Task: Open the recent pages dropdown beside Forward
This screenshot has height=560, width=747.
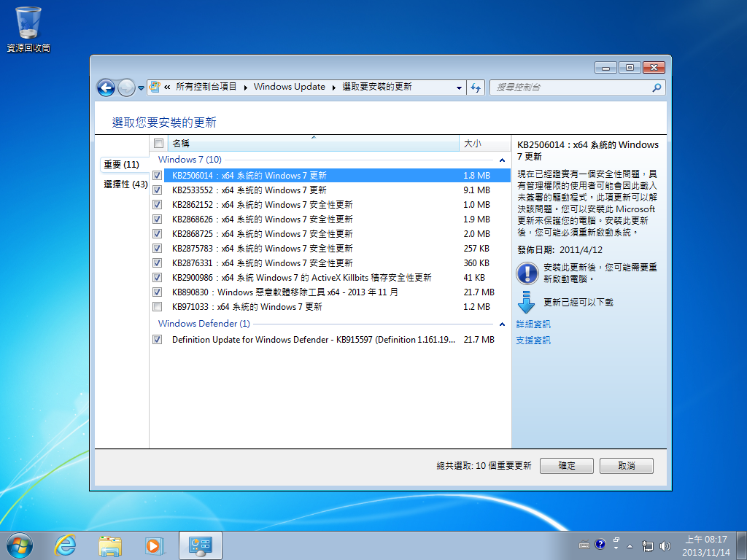Action: click(141, 88)
